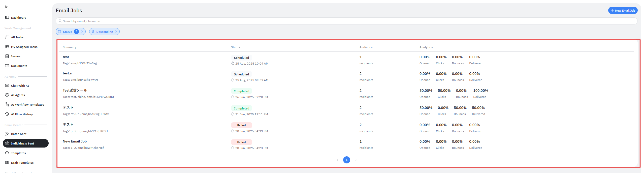This screenshot has height=173, width=644.
Task: Open the Test送信メール email job
Action: [75, 91]
